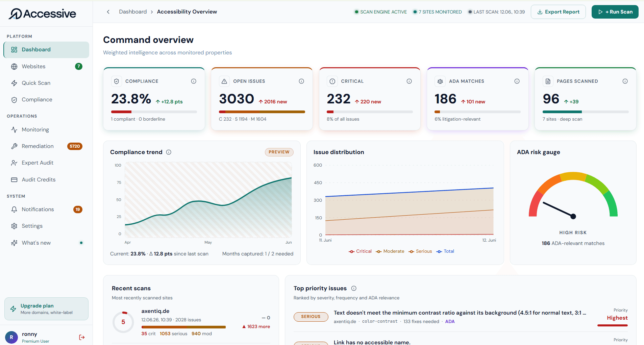
Task: Open the minimum contrast ratio issue
Action: click(x=460, y=313)
